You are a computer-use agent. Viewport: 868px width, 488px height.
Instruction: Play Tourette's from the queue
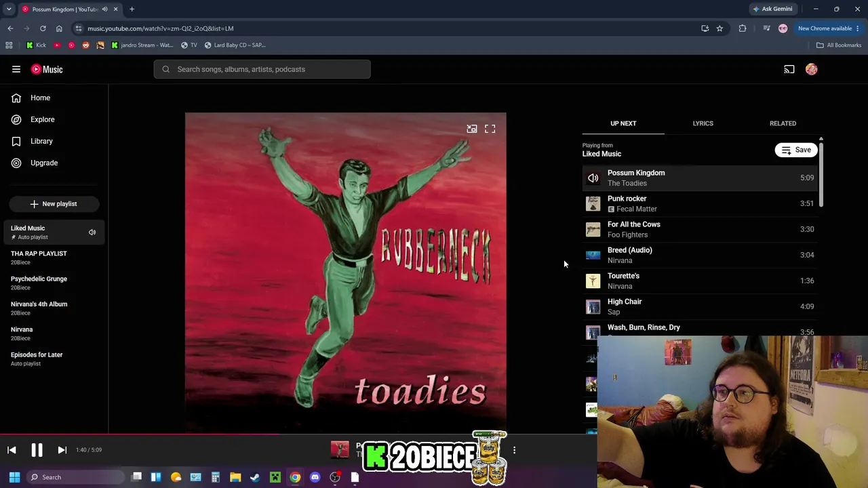click(701, 281)
